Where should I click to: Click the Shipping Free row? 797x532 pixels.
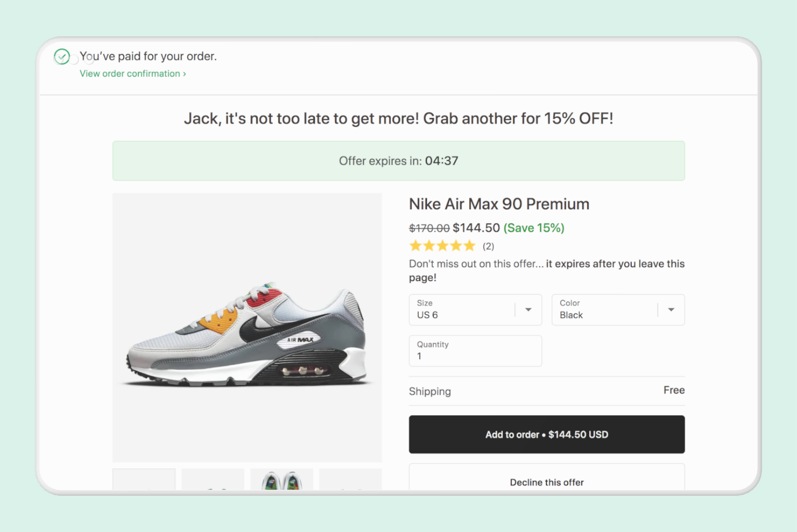[x=547, y=391]
